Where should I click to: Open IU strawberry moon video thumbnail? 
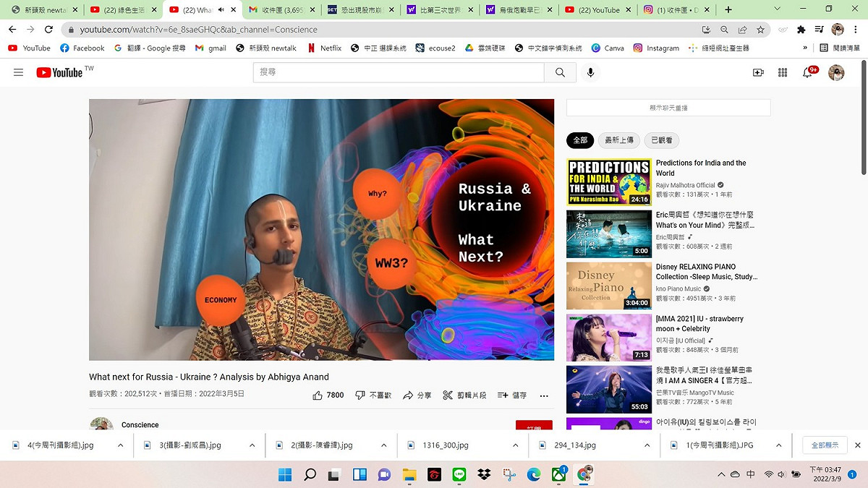point(609,338)
